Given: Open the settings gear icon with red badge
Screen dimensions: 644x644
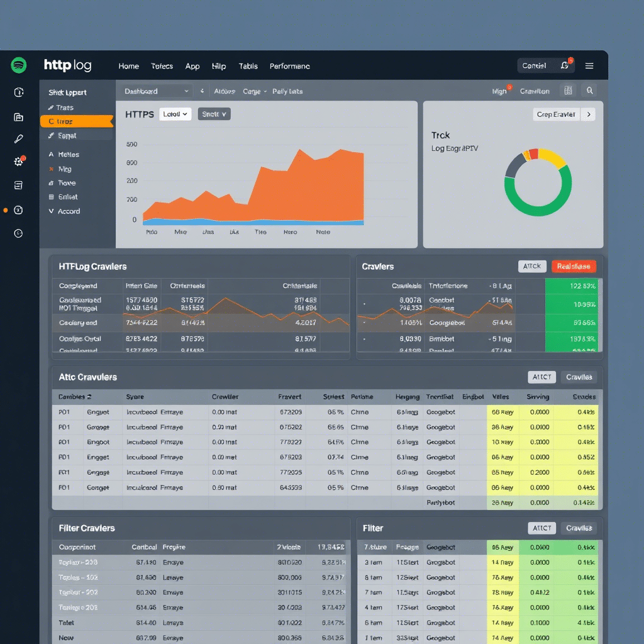Looking at the screenshot, I should (19, 162).
